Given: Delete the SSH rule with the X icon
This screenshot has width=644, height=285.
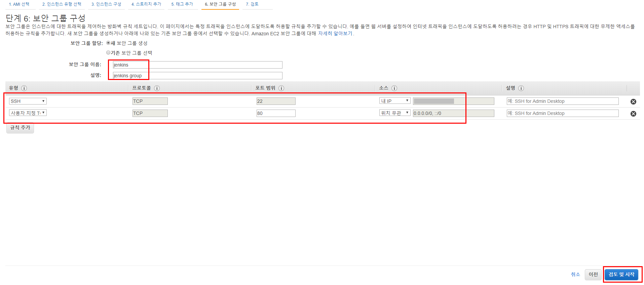Looking at the screenshot, I should (633, 101).
